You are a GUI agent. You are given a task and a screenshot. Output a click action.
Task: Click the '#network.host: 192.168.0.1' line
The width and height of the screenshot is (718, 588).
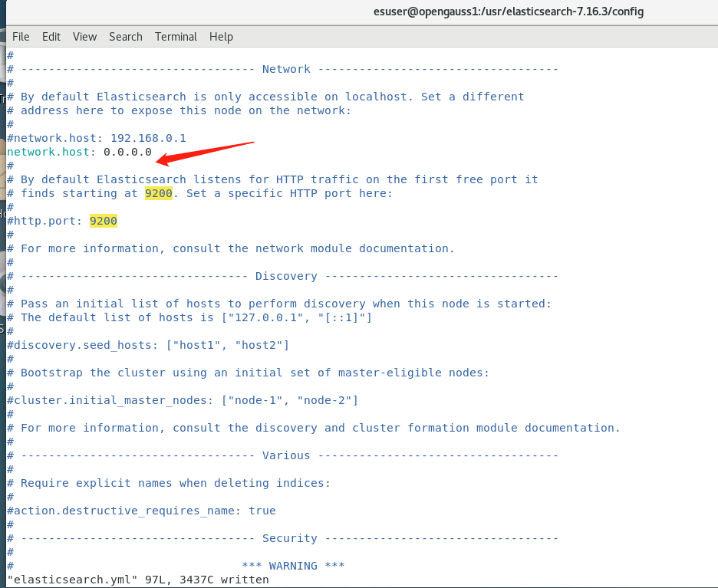point(97,138)
